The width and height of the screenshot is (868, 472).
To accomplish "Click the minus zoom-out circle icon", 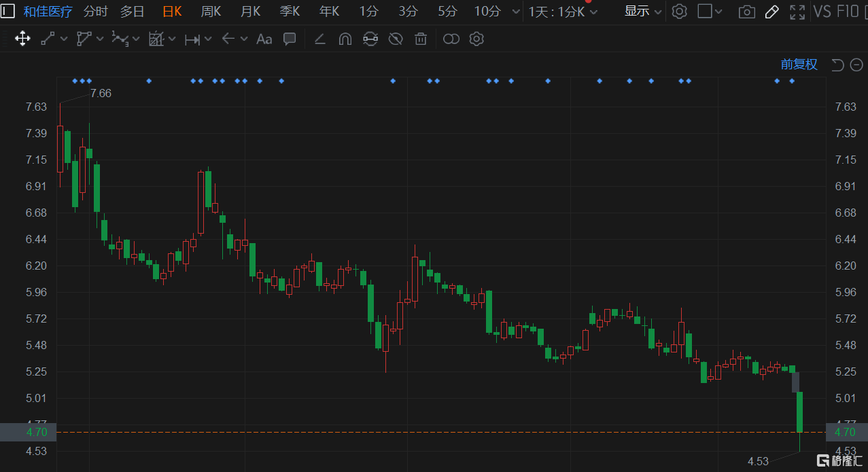I will (856, 65).
